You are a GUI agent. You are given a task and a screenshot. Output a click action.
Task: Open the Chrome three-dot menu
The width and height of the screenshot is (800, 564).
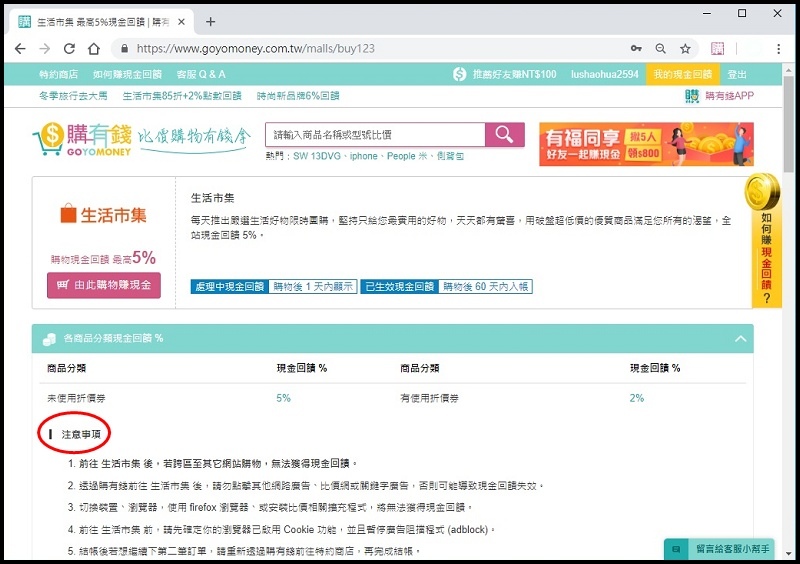[x=778, y=48]
